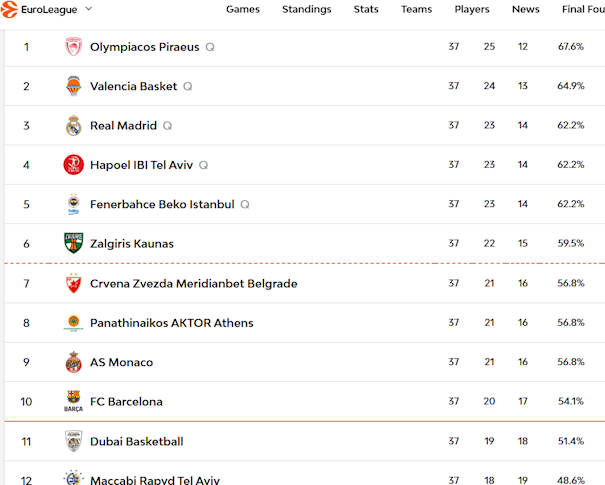Click the Olympiacos Piraeus club crest
The image size is (605, 485).
[73, 47]
